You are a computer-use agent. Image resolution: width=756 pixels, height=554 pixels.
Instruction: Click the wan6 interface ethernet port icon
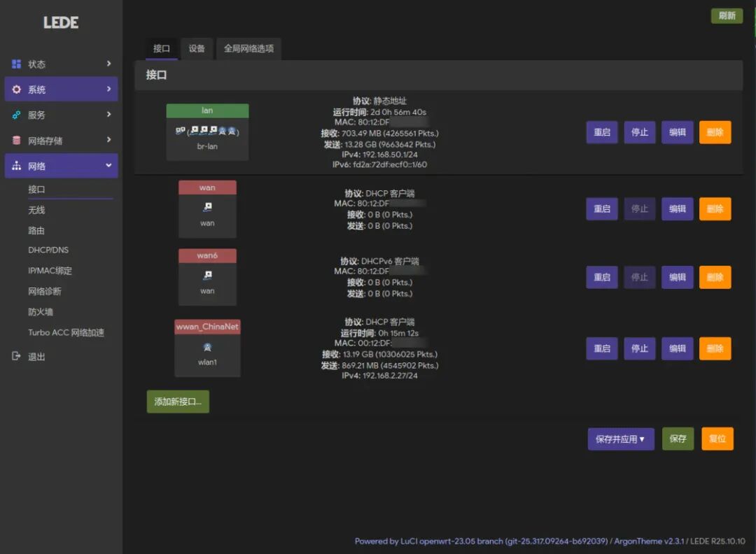(x=207, y=275)
